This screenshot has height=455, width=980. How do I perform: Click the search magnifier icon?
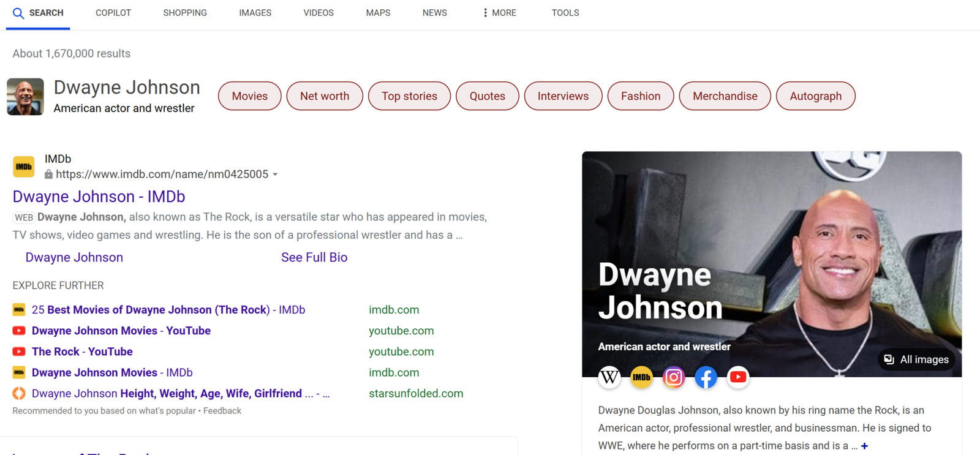(x=18, y=13)
